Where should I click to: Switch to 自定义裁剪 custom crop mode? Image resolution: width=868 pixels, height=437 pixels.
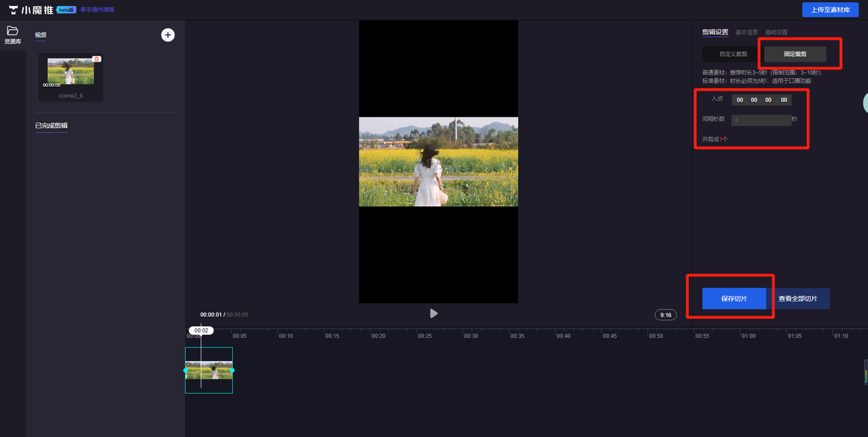coord(733,54)
